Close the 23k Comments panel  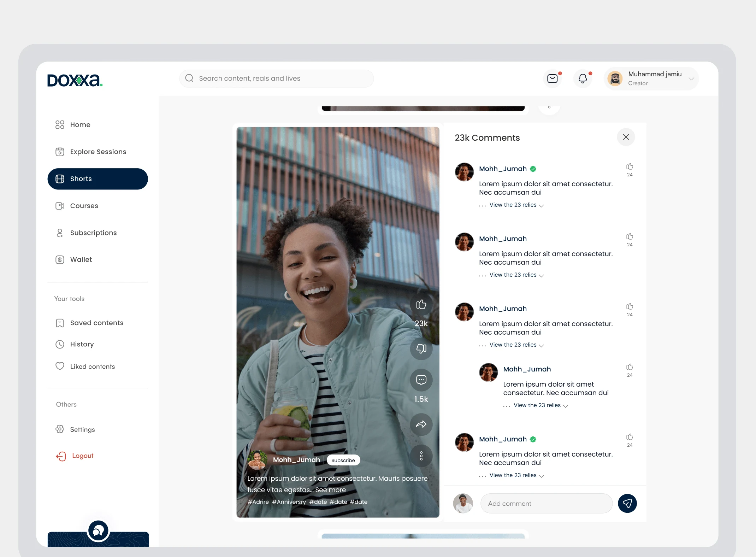click(626, 137)
